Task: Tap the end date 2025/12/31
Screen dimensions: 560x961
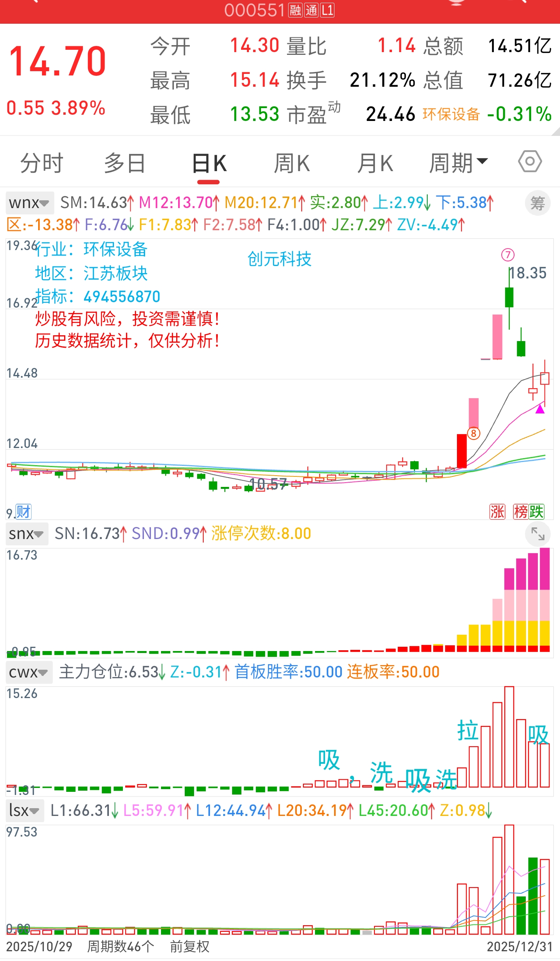Action: pos(520,946)
